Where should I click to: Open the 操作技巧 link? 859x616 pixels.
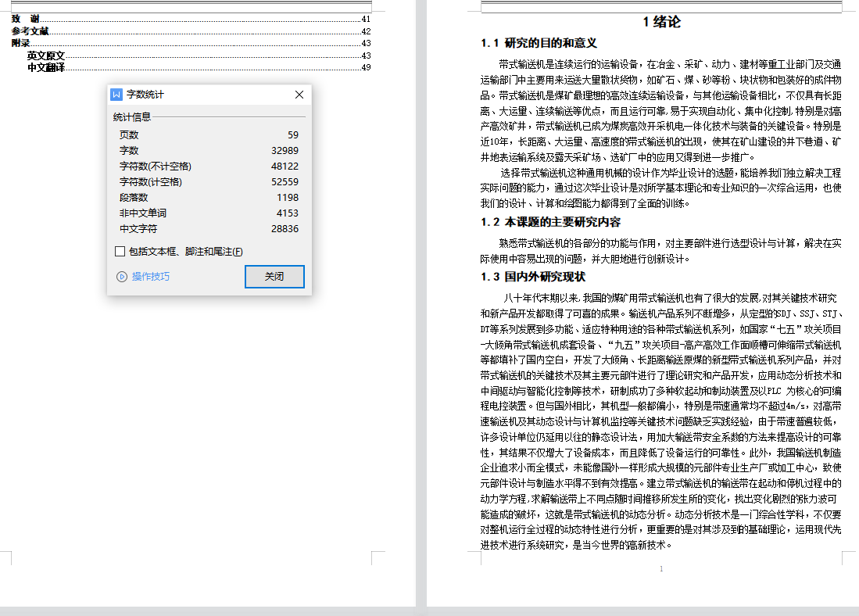click(150, 277)
